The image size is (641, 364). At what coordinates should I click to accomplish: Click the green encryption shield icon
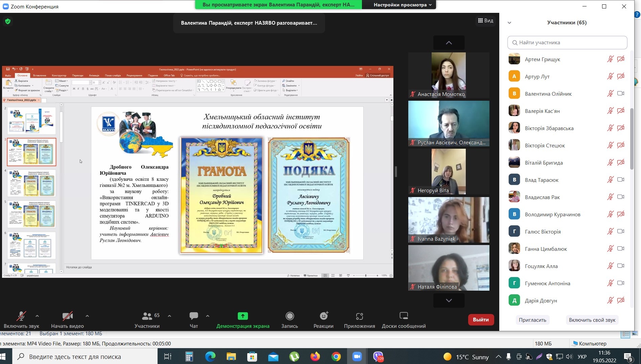(x=8, y=22)
